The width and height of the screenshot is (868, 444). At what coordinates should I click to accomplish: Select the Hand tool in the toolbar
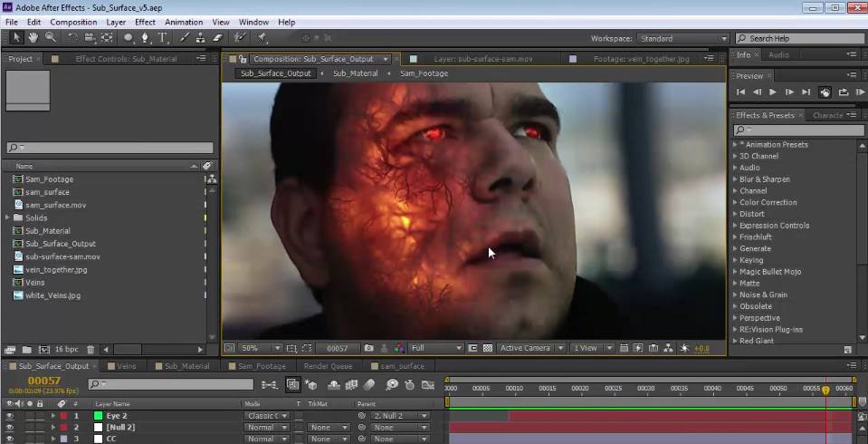pos(33,38)
